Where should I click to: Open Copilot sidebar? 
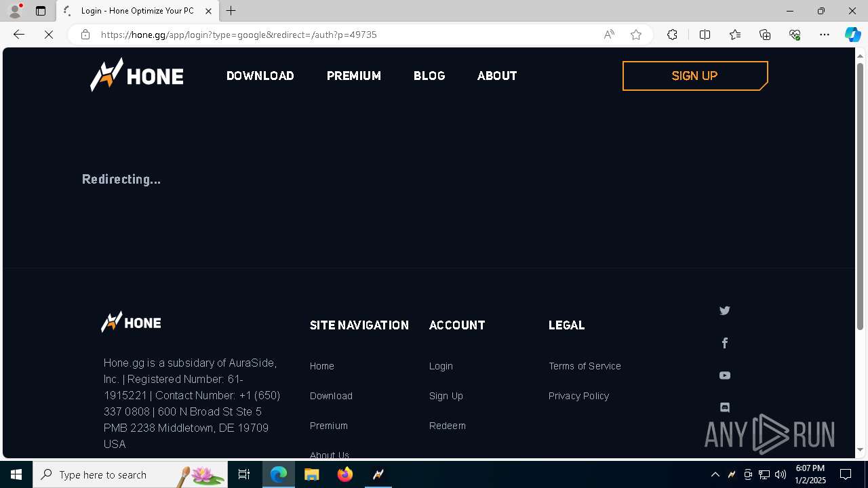click(852, 35)
